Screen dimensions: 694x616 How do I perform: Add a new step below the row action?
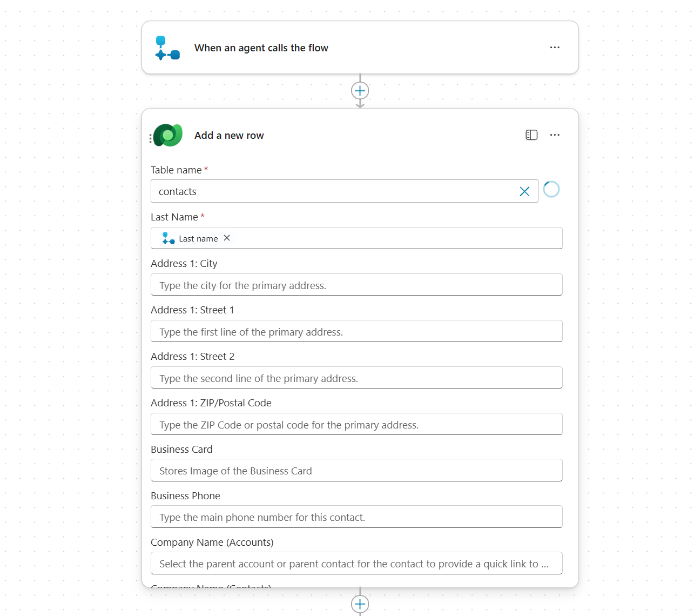coord(360,604)
